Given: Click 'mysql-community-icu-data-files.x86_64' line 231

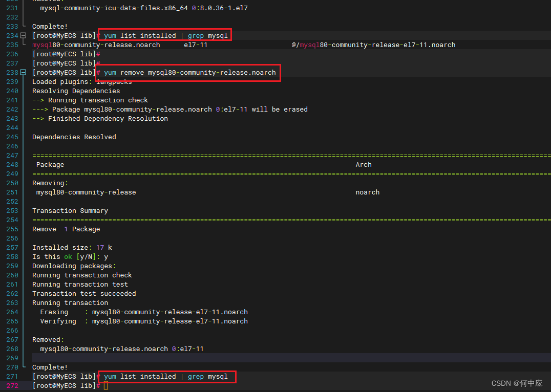Looking at the screenshot, I should click(x=114, y=8).
